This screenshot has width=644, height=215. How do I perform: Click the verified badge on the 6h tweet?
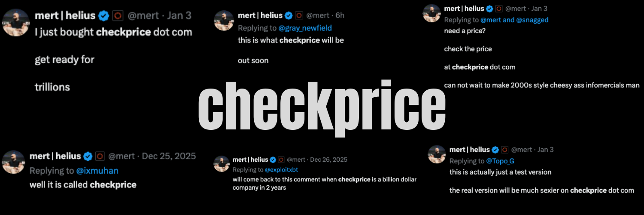pos(289,15)
